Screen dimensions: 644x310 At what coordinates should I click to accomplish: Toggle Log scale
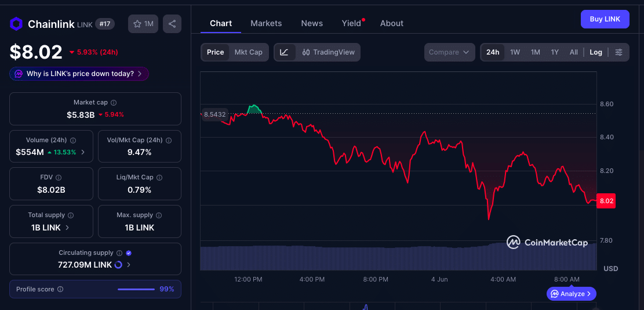596,52
